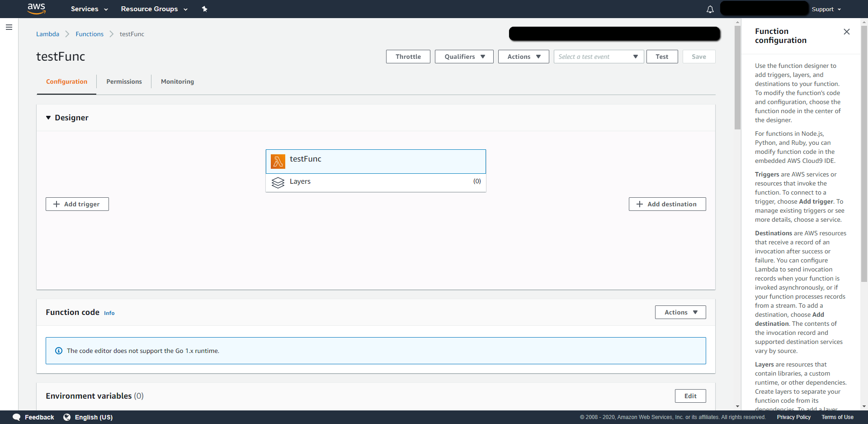
Task: Edit the Environment variables
Action: pyautogui.click(x=690, y=396)
